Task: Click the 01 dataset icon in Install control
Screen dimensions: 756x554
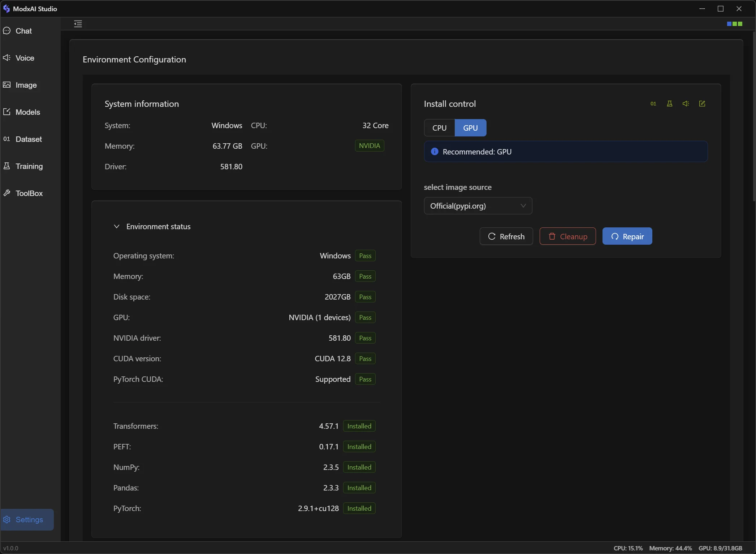Action: 653,104
